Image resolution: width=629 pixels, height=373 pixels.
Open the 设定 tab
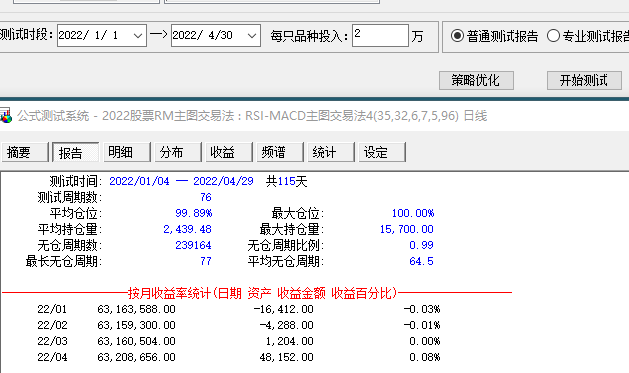coord(382,152)
